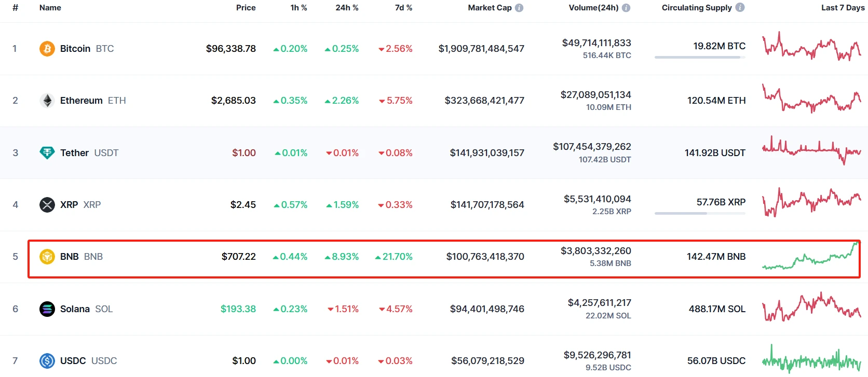Click Tether volume $107,454,379,262
This screenshot has width=868, height=377.
592,147
